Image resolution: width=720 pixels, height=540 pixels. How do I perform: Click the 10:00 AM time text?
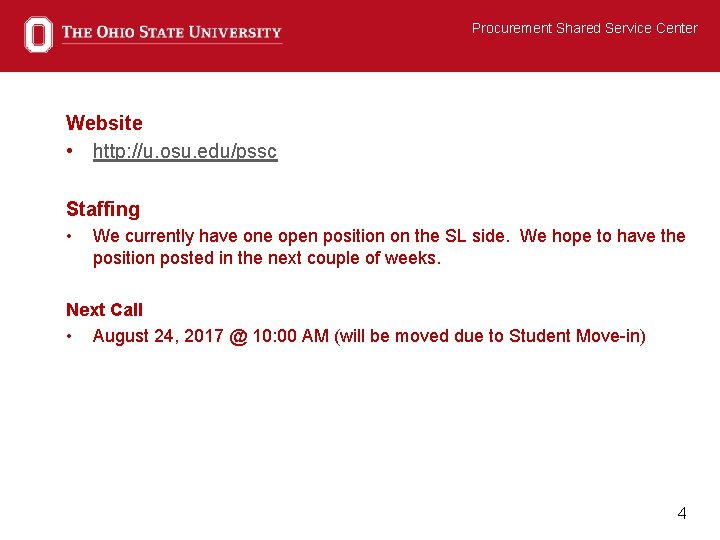pos(290,336)
